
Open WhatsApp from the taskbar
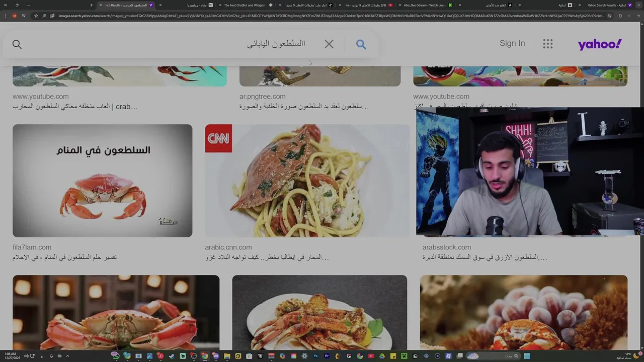click(116, 356)
